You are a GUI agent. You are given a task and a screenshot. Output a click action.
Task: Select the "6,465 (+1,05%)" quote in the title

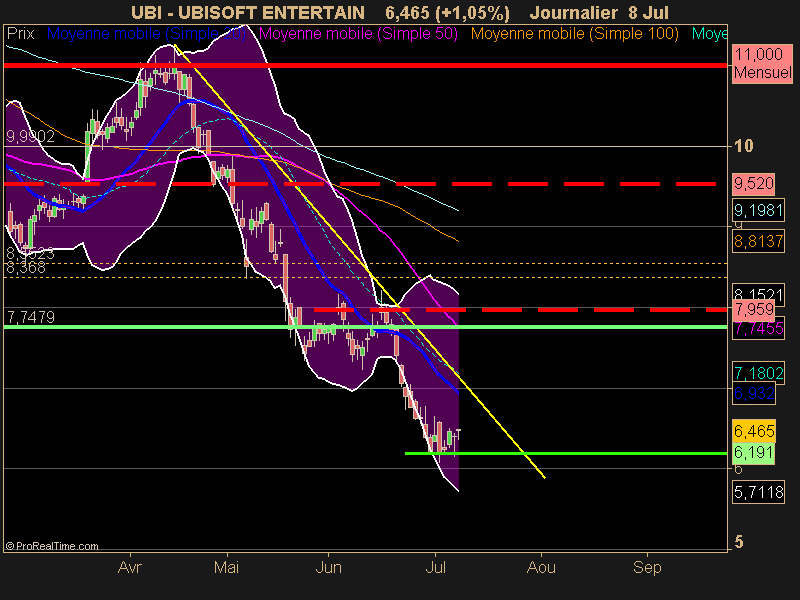pos(447,12)
